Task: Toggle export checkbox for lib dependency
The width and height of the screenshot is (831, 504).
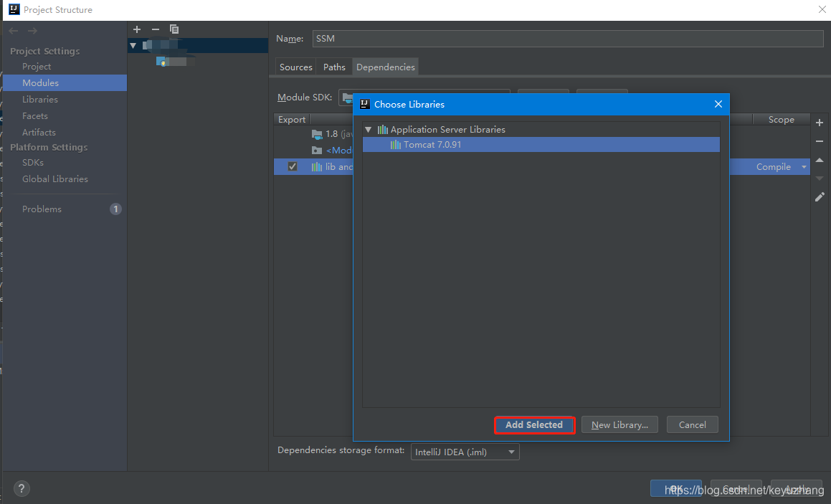Action: click(292, 166)
